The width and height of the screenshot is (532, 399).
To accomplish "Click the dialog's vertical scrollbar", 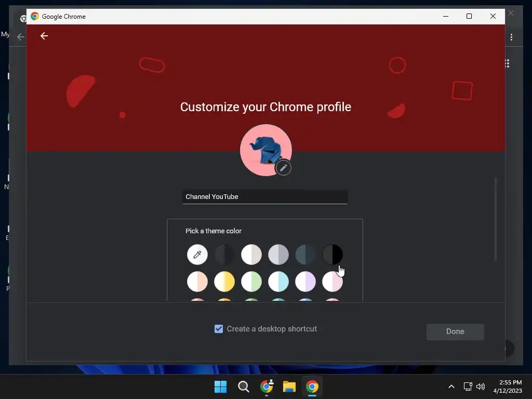I will coord(496,219).
